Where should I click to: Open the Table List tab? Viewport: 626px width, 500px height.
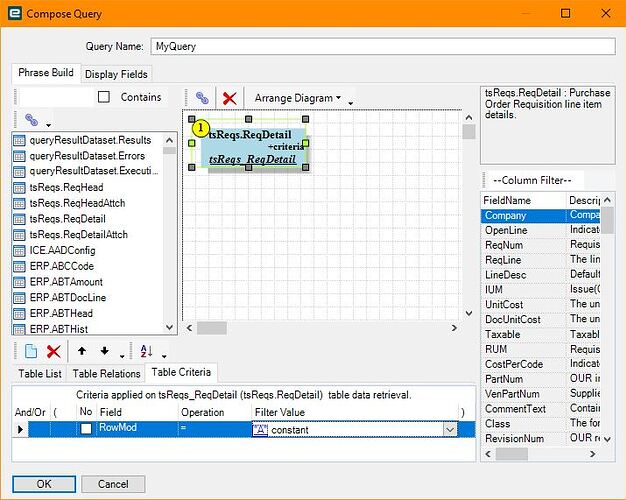click(40, 374)
